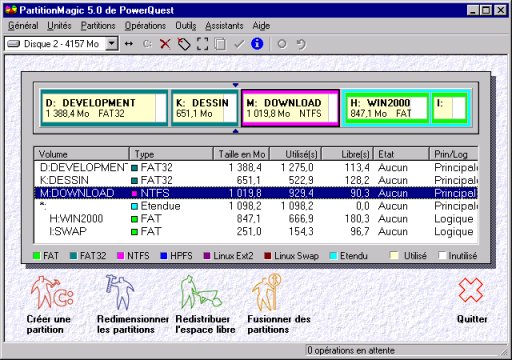Click the check partition bracket icon
Screen dimensions: 512x360
(x=202, y=44)
